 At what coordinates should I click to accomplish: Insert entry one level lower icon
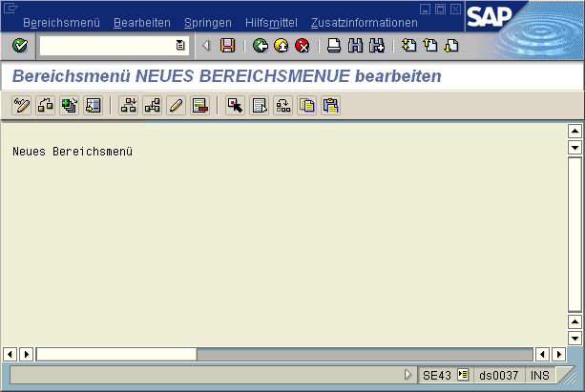click(128, 106)
